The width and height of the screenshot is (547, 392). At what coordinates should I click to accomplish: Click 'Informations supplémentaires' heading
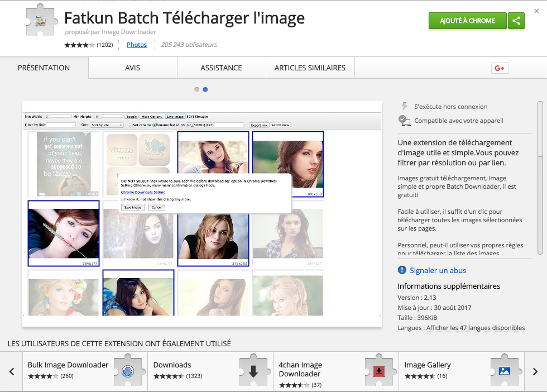coord(449,286)
